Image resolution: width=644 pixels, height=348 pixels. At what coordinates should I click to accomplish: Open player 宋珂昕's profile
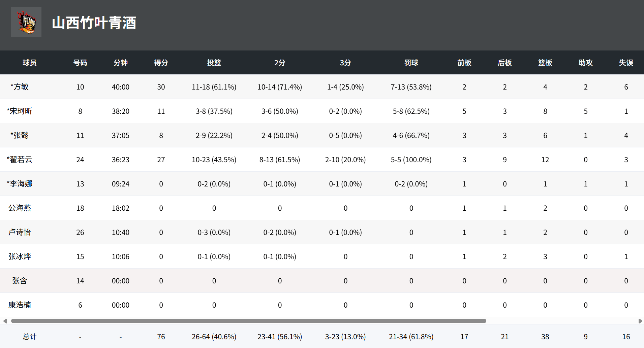(x=20, y=111)
